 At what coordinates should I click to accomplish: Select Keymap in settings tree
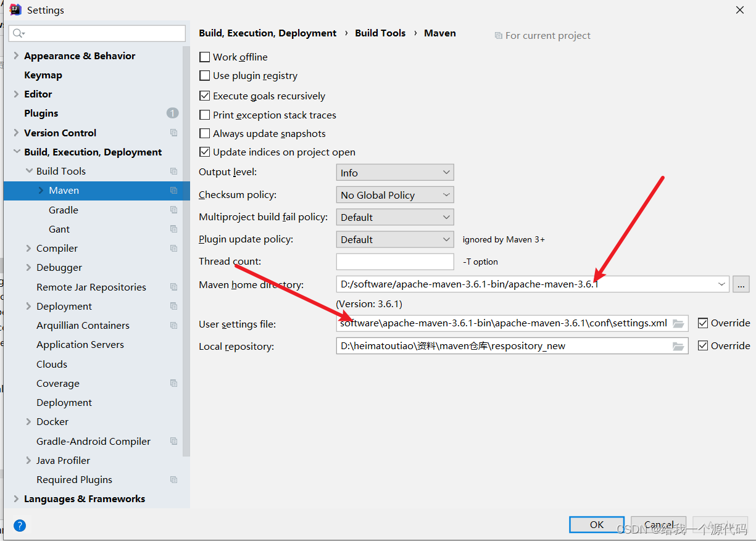[x=43, y=75]
